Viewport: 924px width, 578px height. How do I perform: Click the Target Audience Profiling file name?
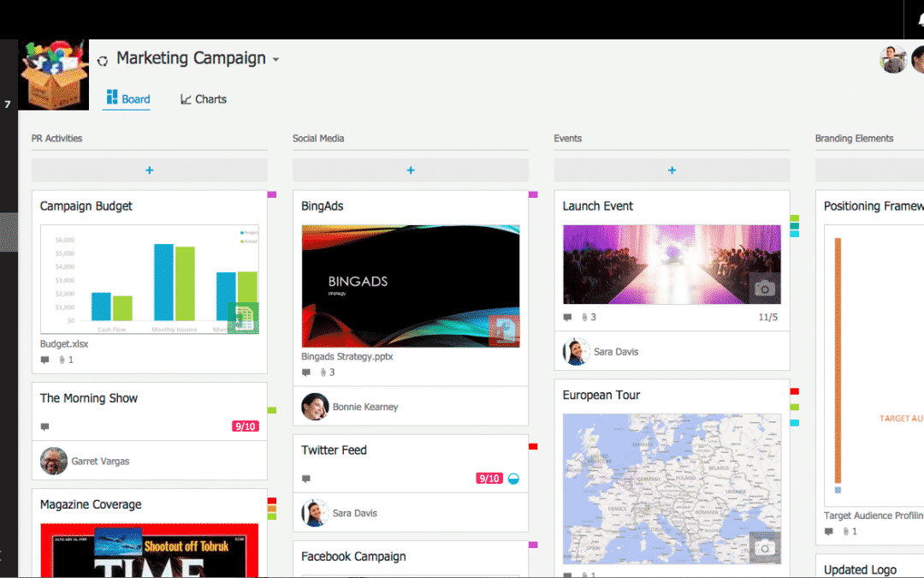[x=874, y=515]
